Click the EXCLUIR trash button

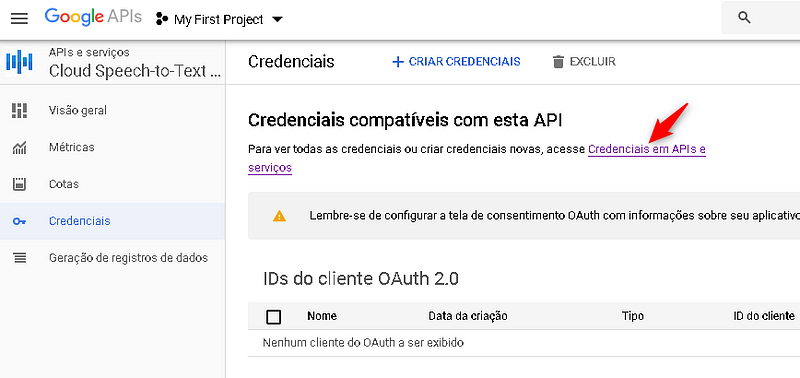584,62
